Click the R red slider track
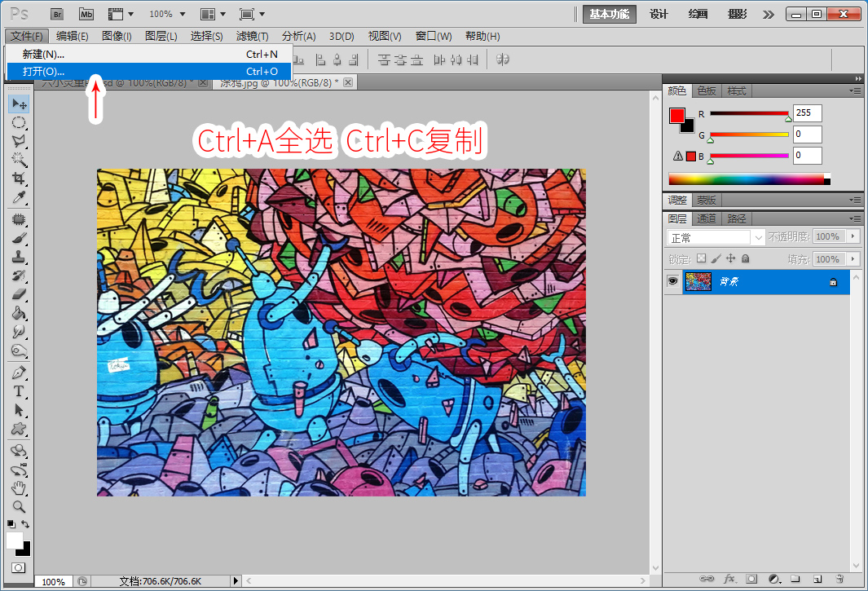Screen dimensions: 868x591 coord(749,113)
